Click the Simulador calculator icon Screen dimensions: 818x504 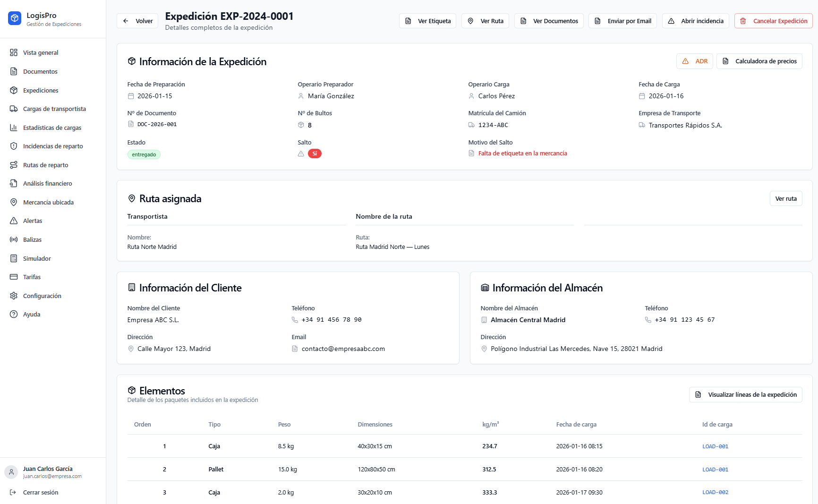[x=14, y=258]
